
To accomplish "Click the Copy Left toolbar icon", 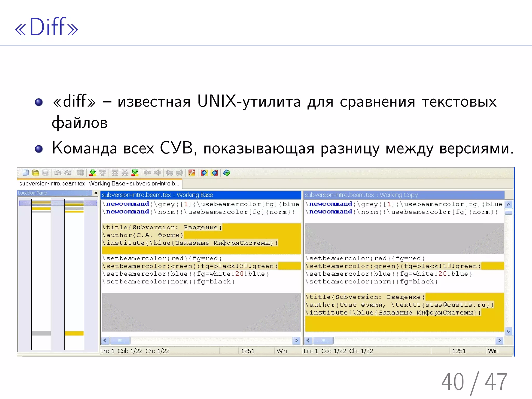I will pos(157,173).
